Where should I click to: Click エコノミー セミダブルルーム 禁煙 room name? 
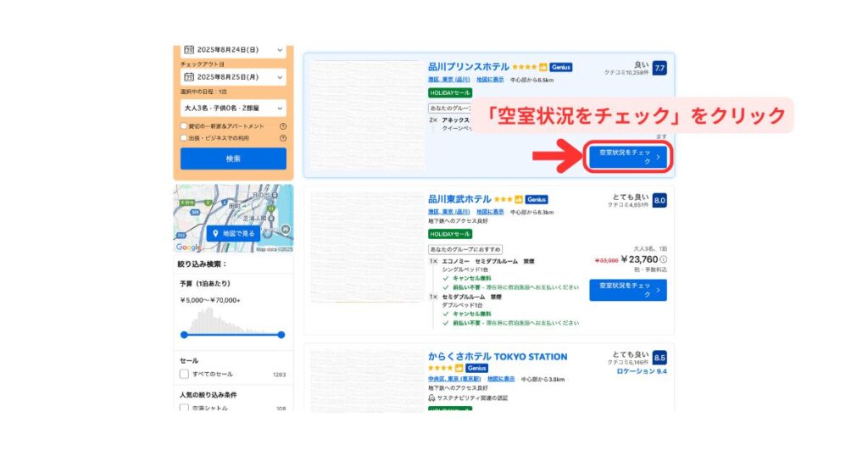[488, 261]
